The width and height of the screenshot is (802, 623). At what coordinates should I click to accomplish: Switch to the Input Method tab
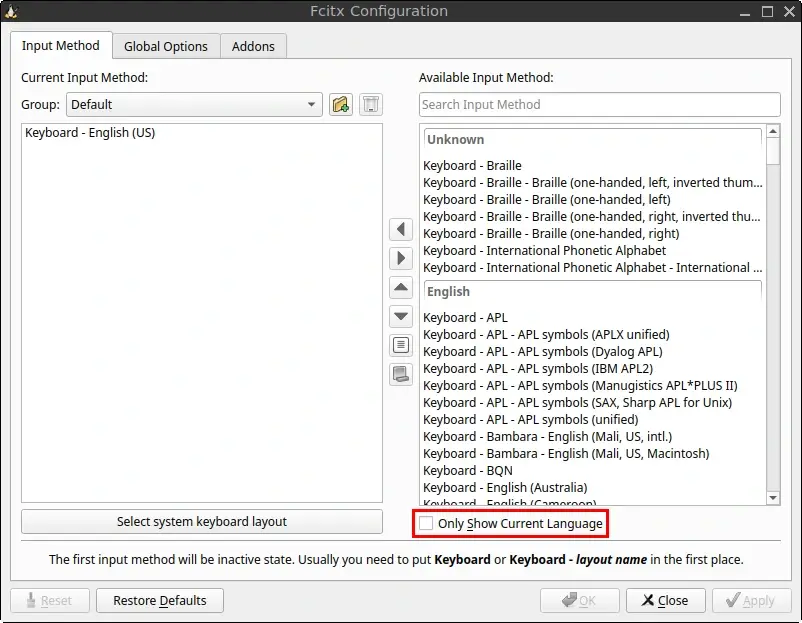[61, 46]
